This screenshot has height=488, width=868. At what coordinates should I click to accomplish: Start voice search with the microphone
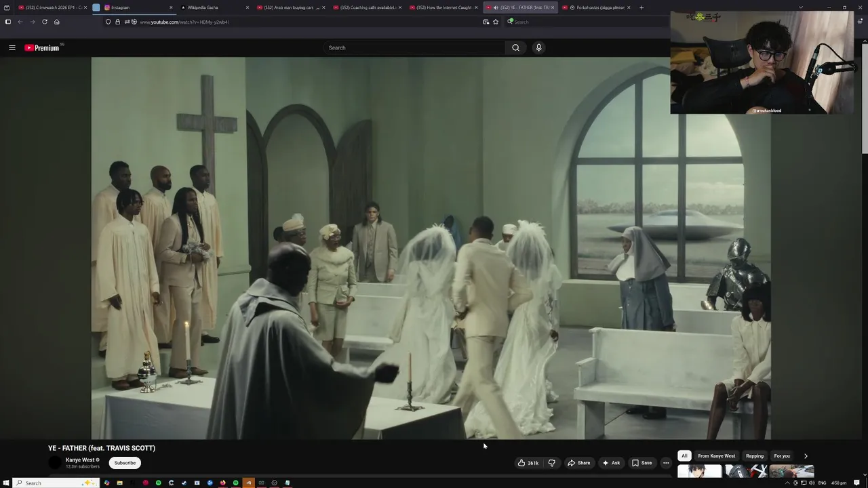point(538,47)
